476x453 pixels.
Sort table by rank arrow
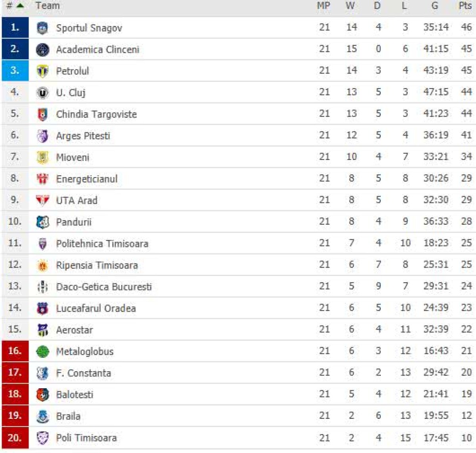tap(20, 6)
